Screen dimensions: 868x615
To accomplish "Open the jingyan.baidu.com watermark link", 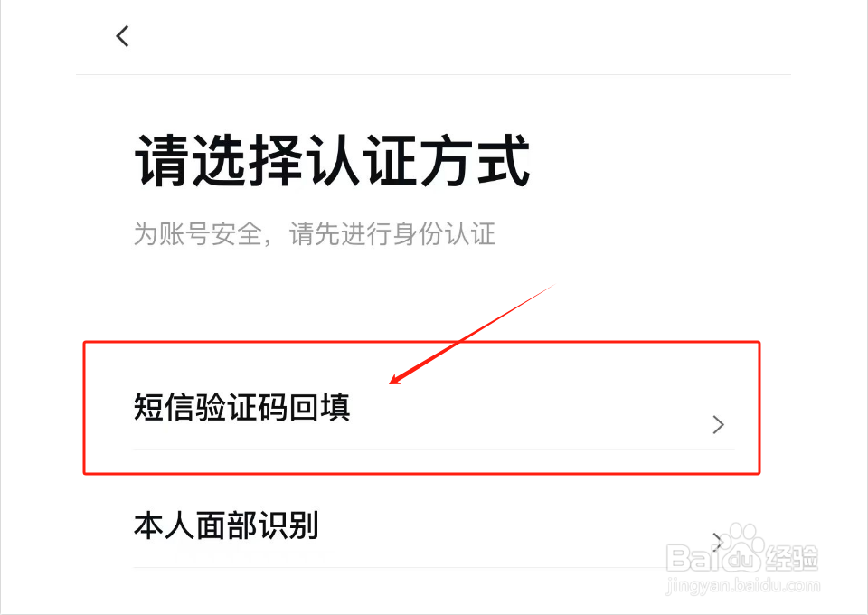I will (x=743, y=584).
